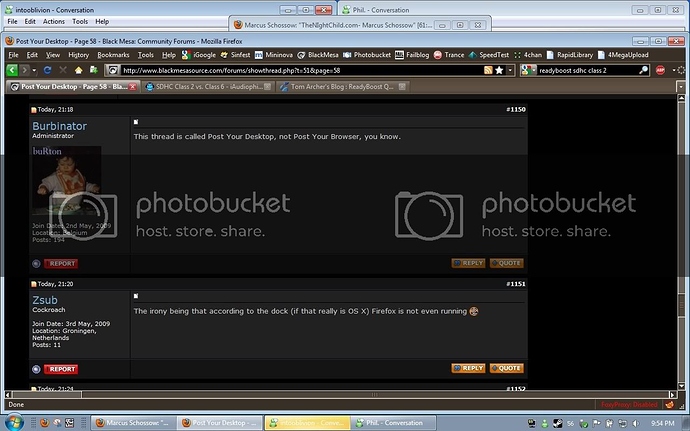Image resolution: width=690 pixels, height=431 pixels.
Task: Open Zsub's user profile link
Action: (x=45, y=300)
